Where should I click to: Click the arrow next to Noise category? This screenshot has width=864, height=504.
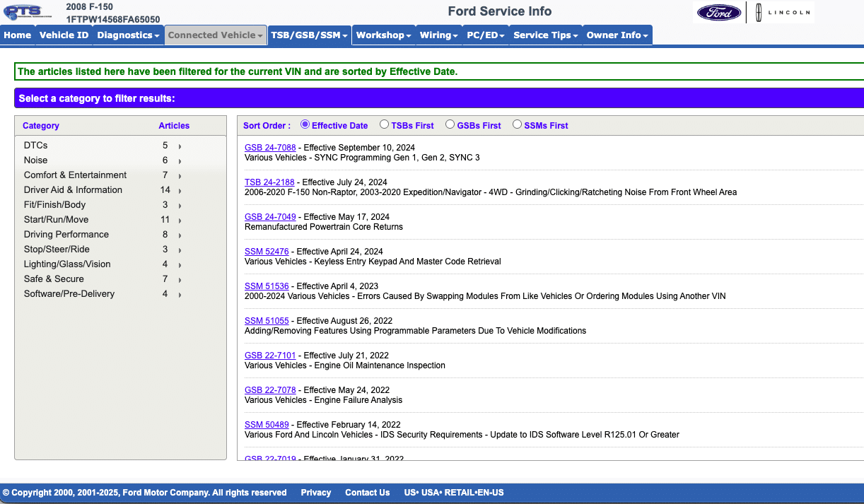(x=180, y=161)
